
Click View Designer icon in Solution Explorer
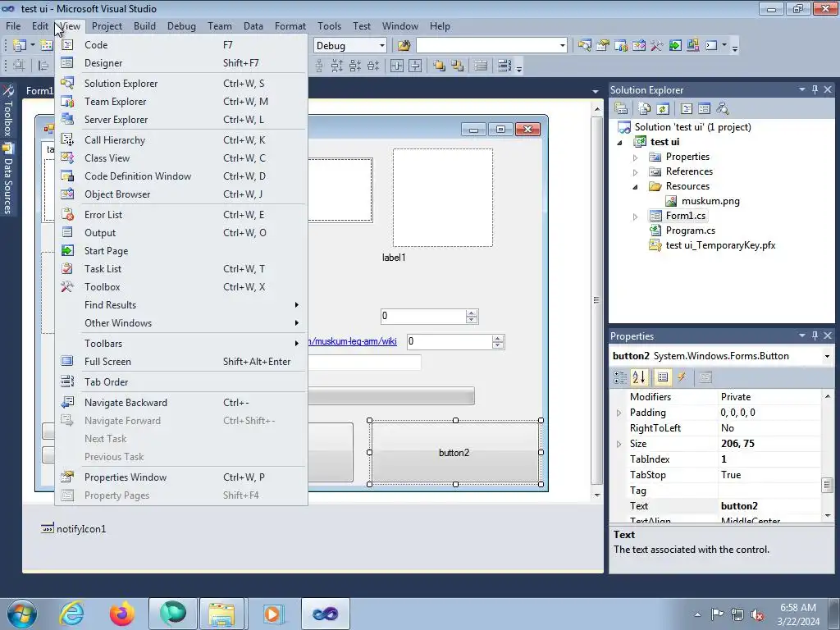click(x=704, y=109)
